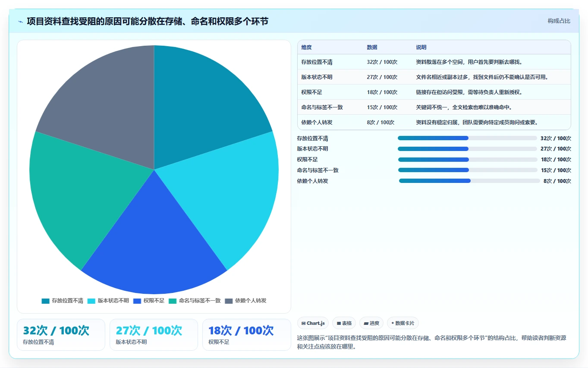This screenshot has height=368, width=588.
Task: Click the 数据 column header
Action: 372,47
